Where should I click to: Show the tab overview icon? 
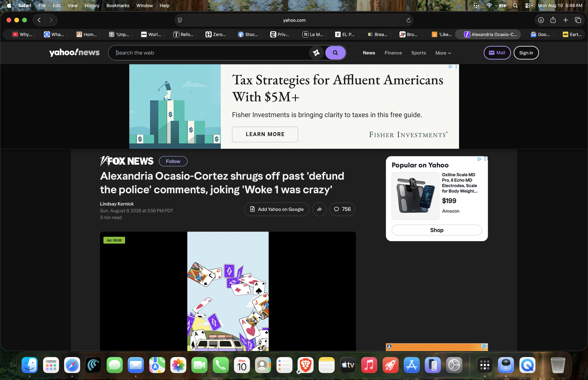[x=578, y=20]
